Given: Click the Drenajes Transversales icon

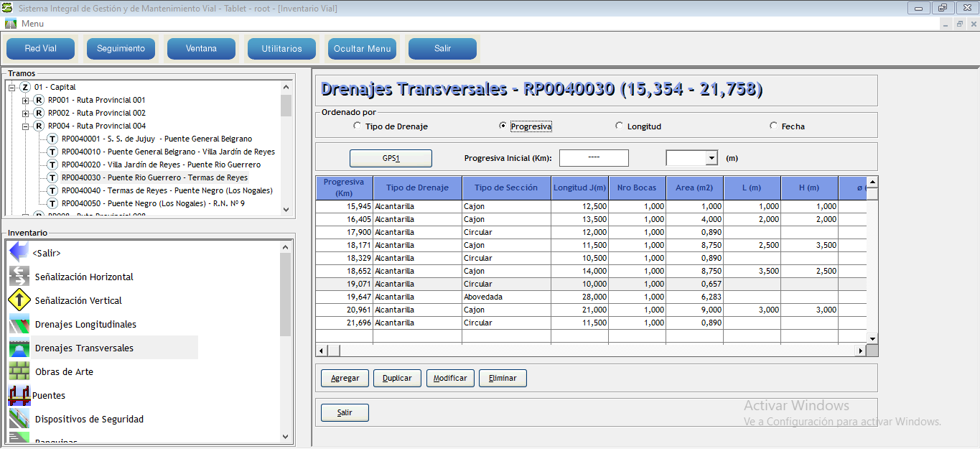Looking at the screenshot, I should (x=19, y=348).
